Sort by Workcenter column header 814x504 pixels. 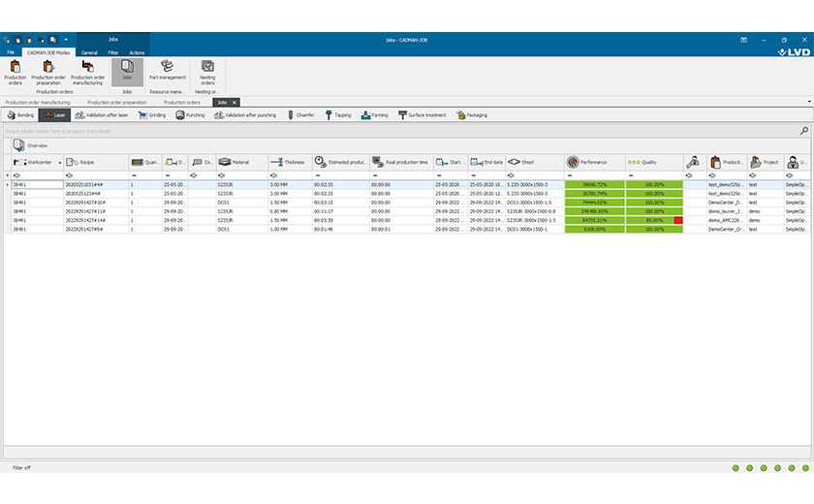38,163
